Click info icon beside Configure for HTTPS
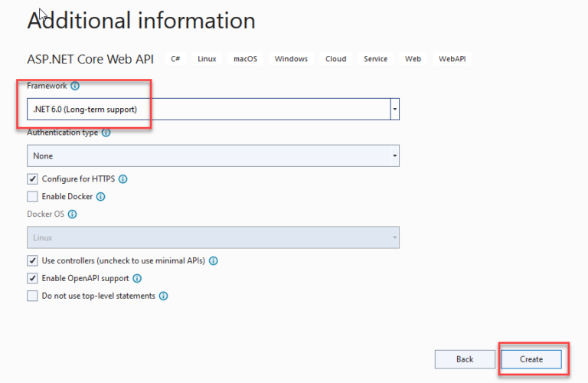The image size is (588, 383). [123, 179]
